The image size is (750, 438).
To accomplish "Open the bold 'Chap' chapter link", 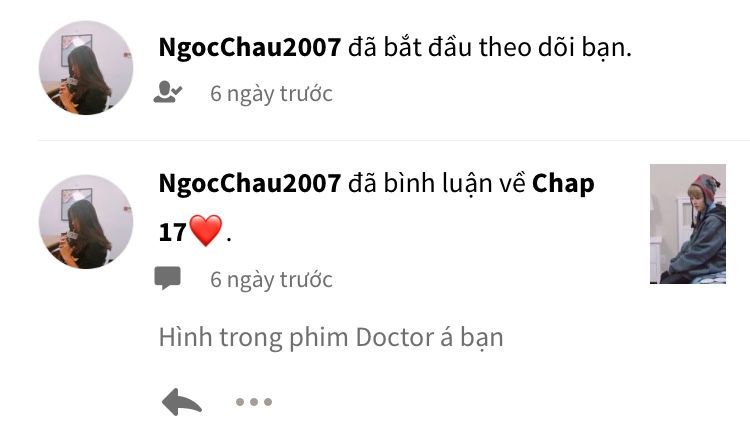I will pos(563,184).
